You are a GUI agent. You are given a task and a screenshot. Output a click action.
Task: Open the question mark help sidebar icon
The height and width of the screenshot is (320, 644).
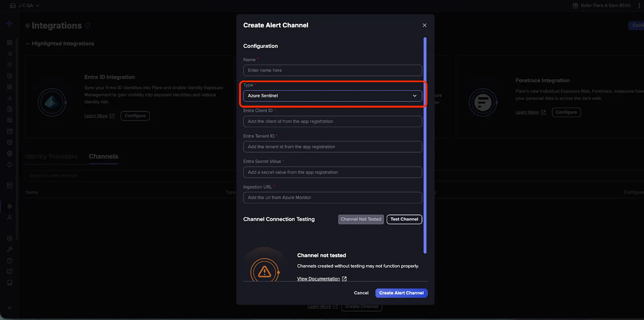pos(10,260)
